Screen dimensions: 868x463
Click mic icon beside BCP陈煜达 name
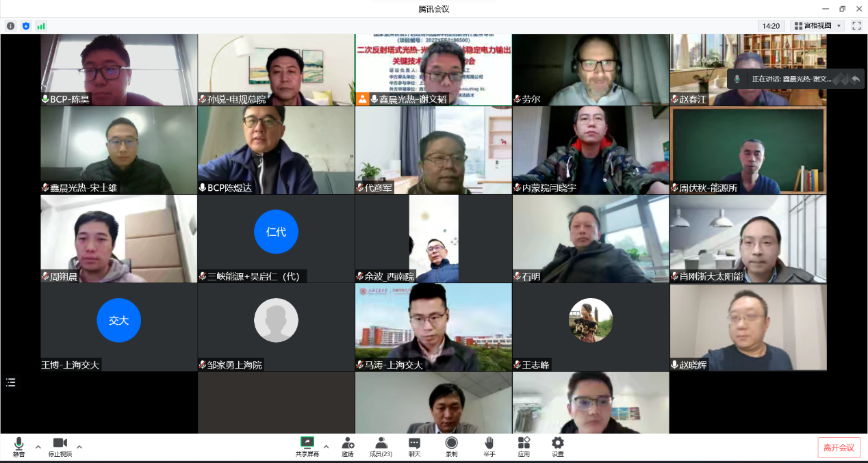[x=203, y=187]
